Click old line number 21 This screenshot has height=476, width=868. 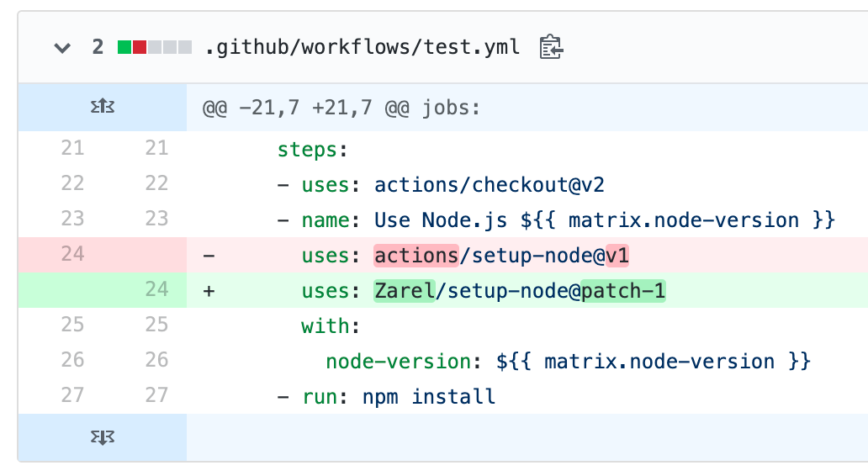click(73, 149)
